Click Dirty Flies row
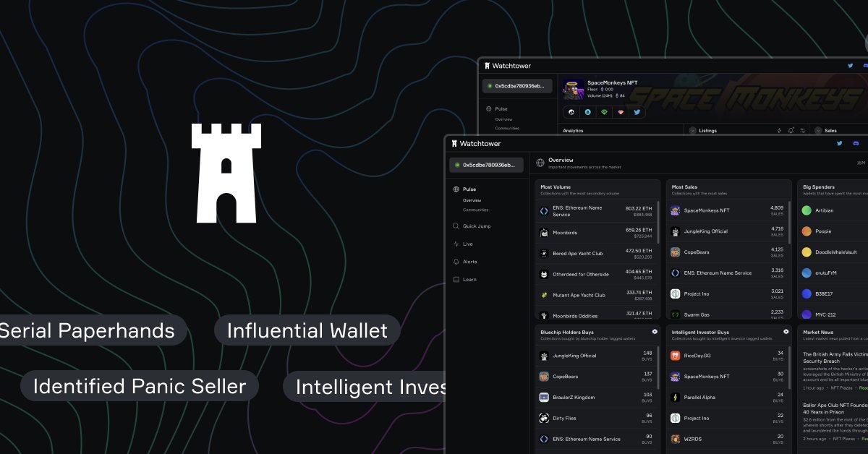 tap(597, 418)
